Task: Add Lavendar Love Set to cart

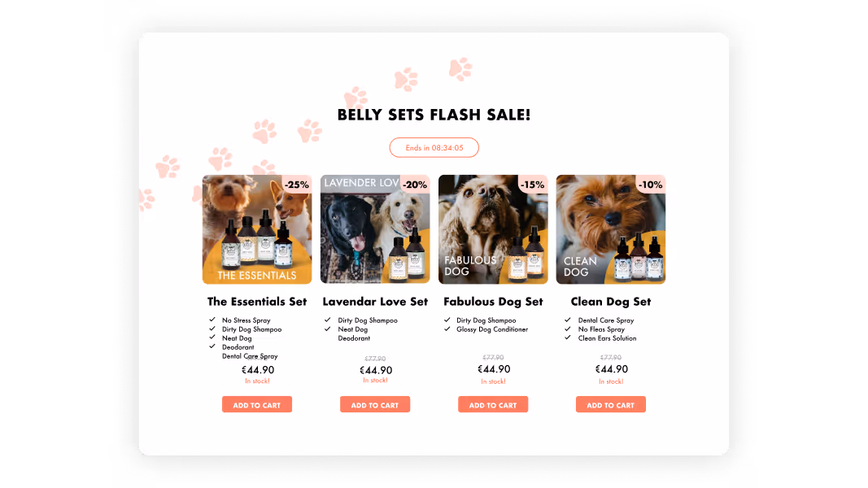Action: coord(375,404)
